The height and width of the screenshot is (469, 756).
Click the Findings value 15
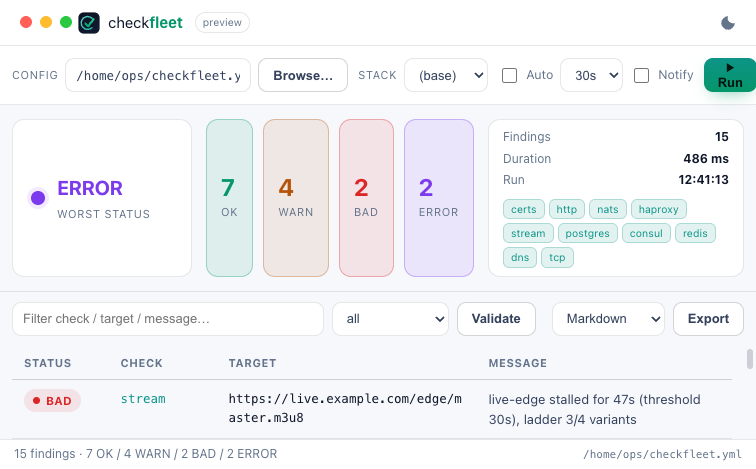pyautogui.click(x=722, y=136)
